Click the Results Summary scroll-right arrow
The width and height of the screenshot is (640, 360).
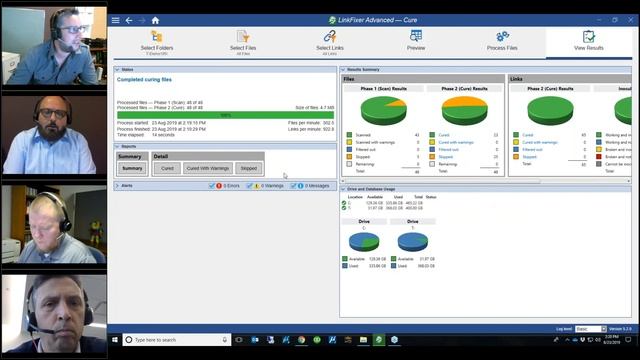pyautogui.click(x=629, y=181)
